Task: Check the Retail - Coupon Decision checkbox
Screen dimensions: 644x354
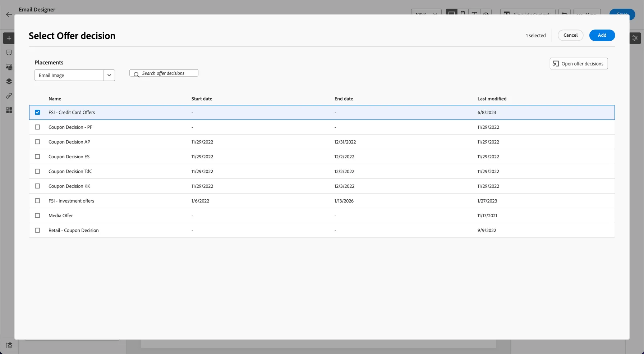Action: pos(37,230)
